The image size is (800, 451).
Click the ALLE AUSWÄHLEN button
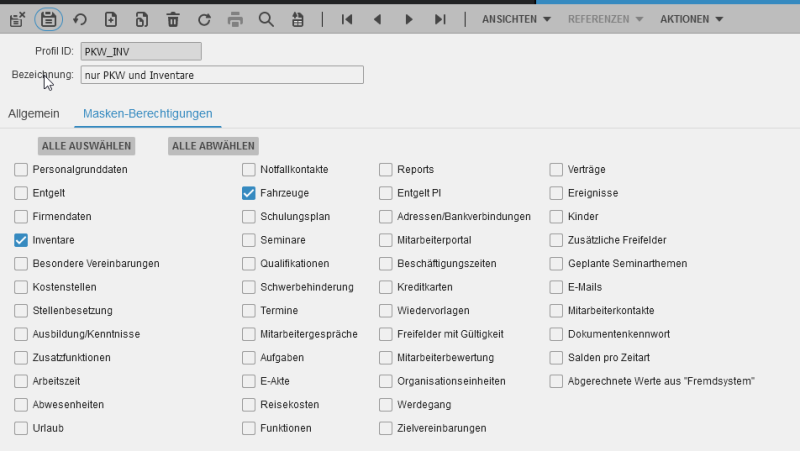pos(86,146)
